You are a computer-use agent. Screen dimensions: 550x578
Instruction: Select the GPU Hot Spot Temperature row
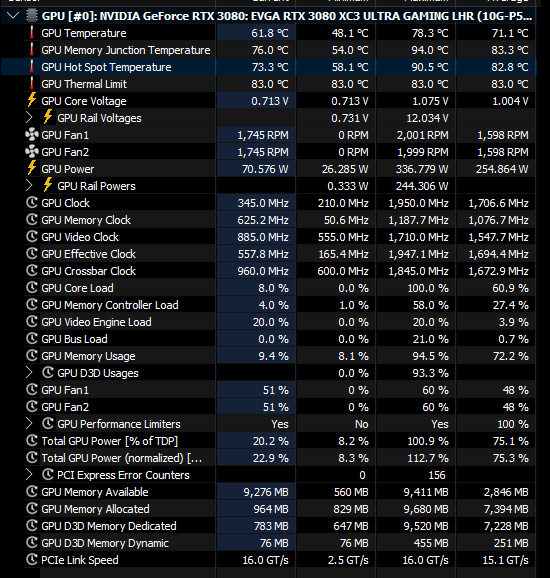268,67
